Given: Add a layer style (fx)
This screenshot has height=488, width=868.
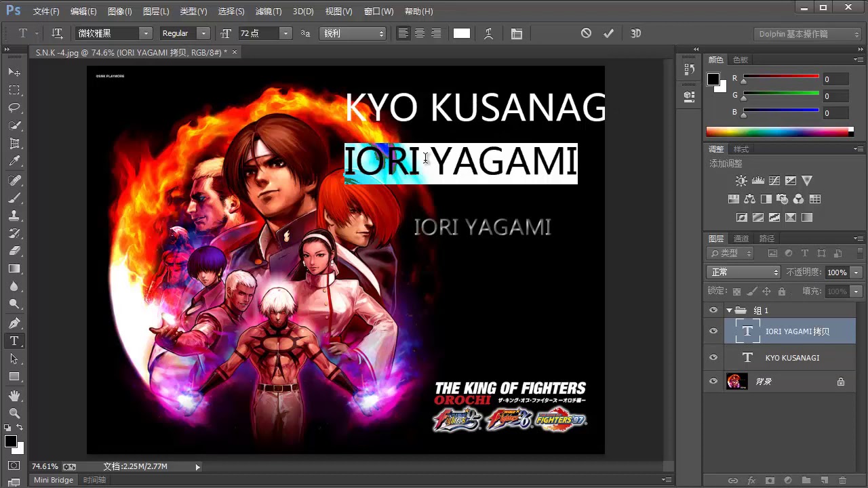Looking at the screenshot, I should tap(751, 481).
